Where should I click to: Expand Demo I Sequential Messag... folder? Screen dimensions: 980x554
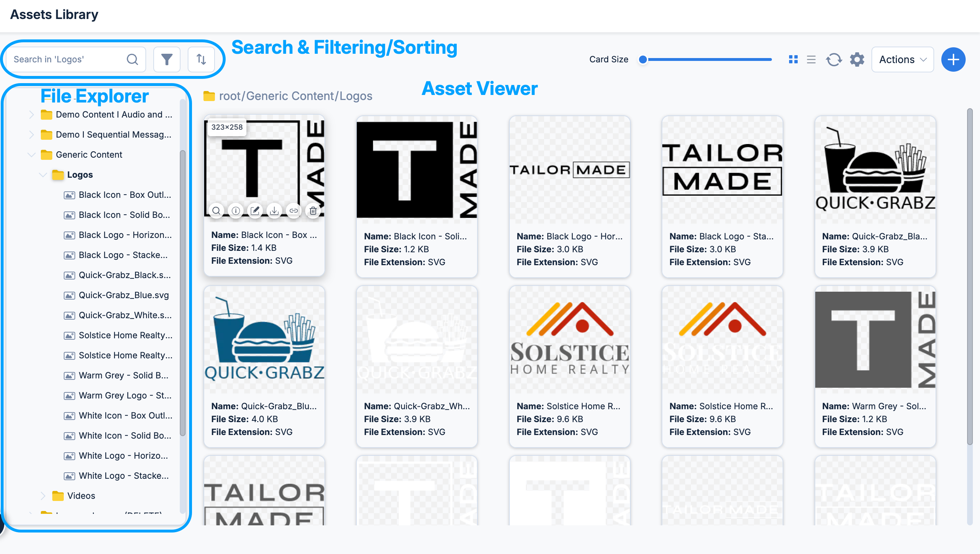pos(32,135)
